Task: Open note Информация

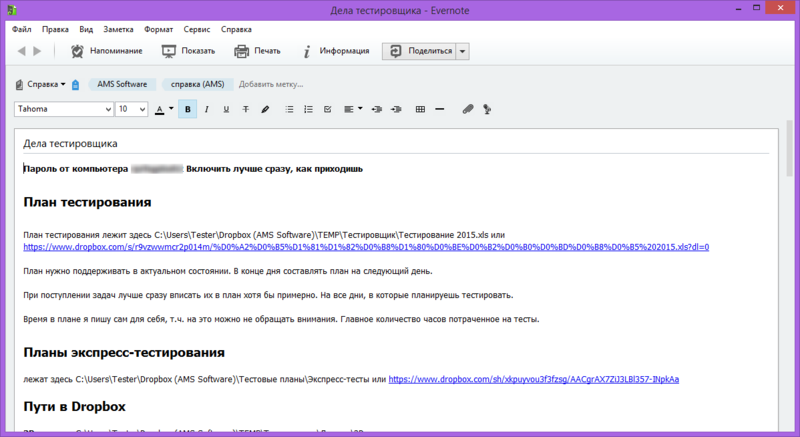Action: (336, 51)
